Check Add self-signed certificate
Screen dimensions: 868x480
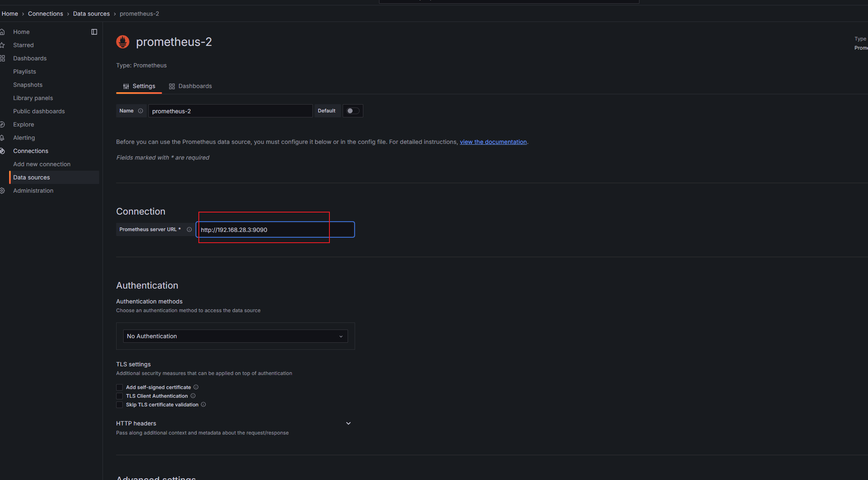click(119, 387)
